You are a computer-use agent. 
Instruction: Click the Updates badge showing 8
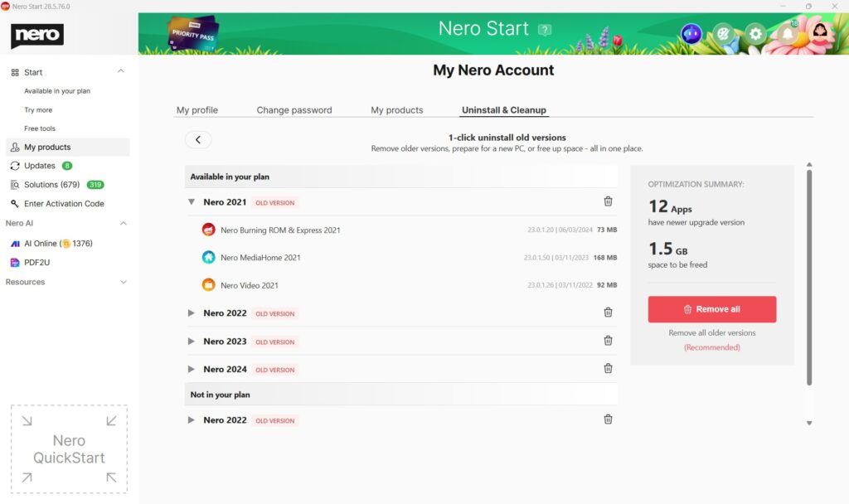(x=66, y=166)
